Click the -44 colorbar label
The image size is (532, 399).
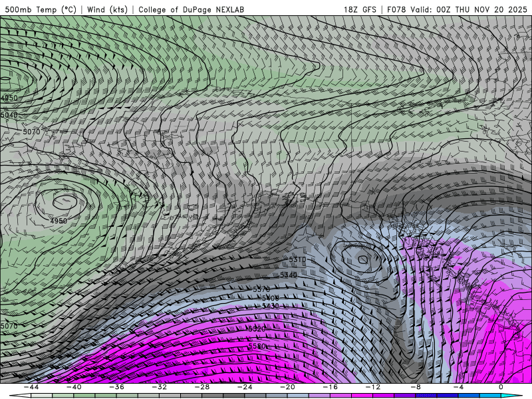click(x=31, y=387)
